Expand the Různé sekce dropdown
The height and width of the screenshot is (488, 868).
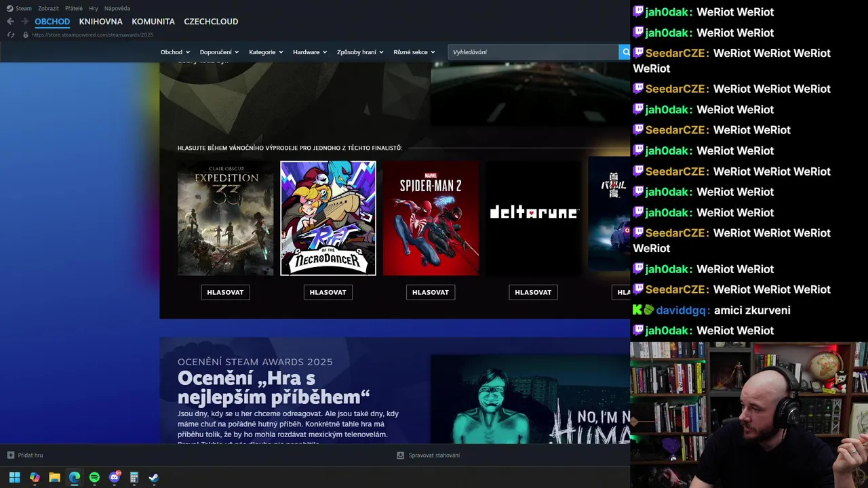[414, 52]
